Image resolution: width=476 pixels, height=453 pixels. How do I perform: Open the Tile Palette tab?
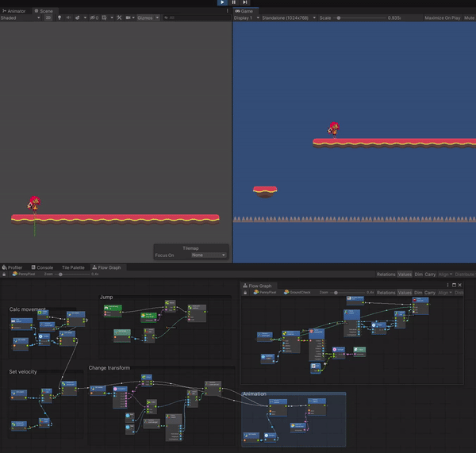point(73,267)
